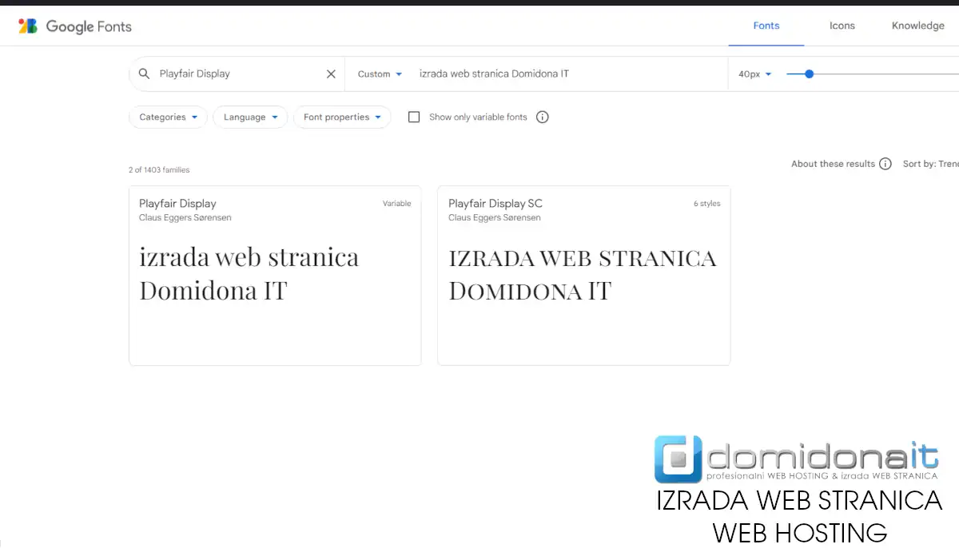Open the Playfair Display SC font card

pyautogui.click(x=584, y=276)
